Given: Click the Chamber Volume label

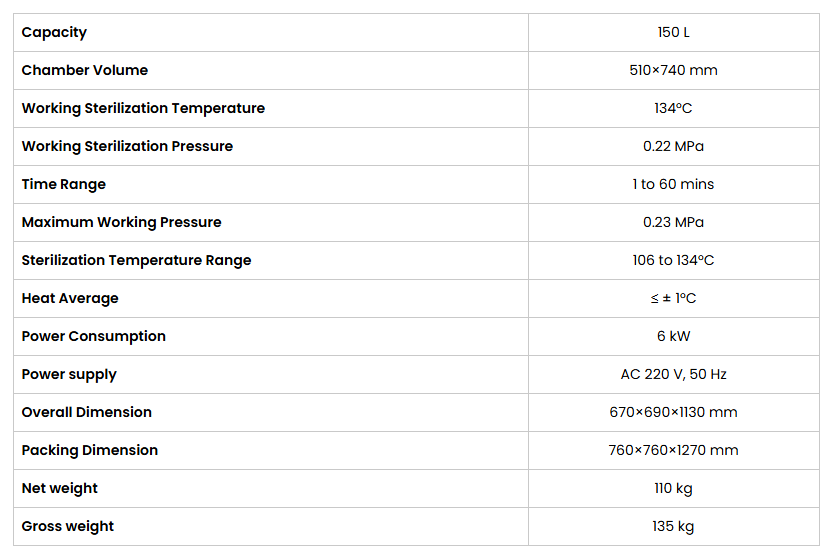Looking at the screenshot, I should pos(85,71).
